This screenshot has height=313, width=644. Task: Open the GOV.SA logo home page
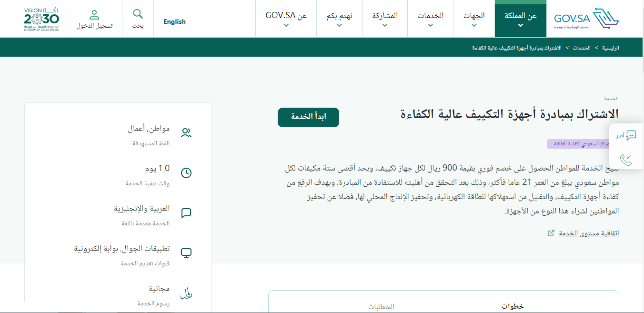(x=586, y=19)
